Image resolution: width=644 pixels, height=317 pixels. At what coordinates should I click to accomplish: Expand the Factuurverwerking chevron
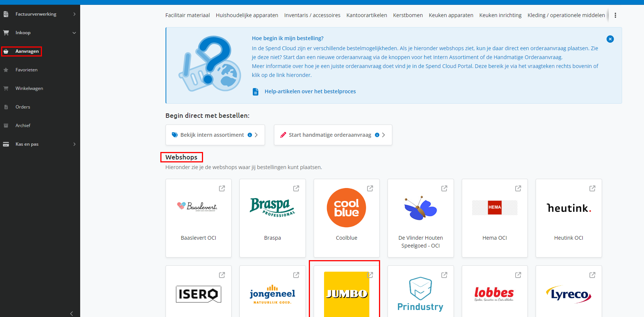click(74, 14)
